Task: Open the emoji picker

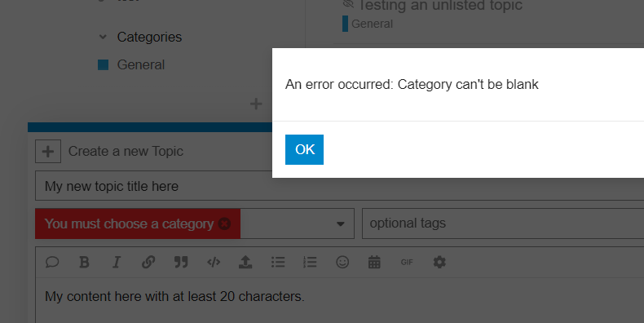Action: point(342,262)
